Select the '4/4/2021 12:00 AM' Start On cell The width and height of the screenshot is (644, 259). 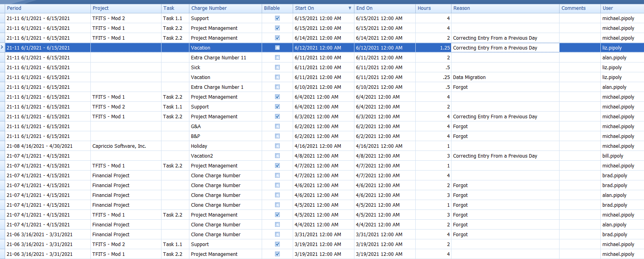coord(324,224)
